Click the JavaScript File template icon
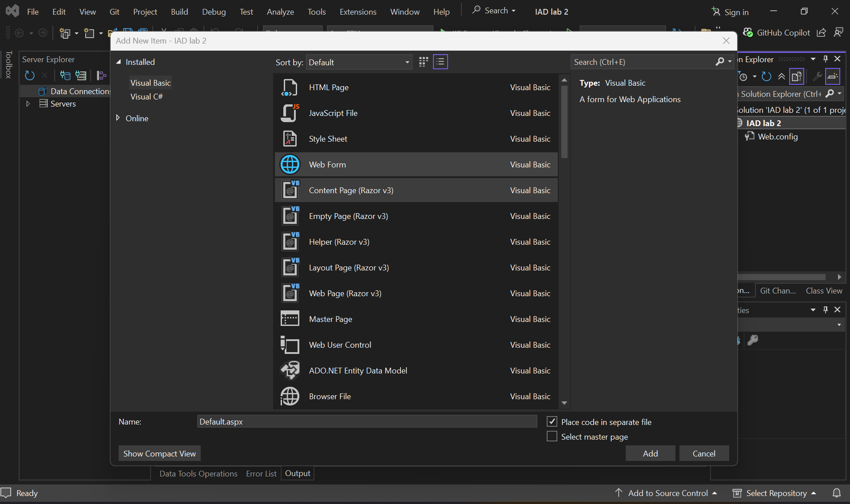The image size is (850, 504). [290, 113]
